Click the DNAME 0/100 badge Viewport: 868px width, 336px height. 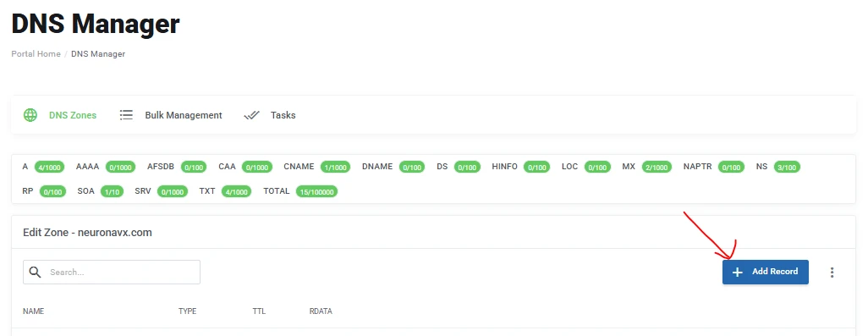(x=411, y=168)
